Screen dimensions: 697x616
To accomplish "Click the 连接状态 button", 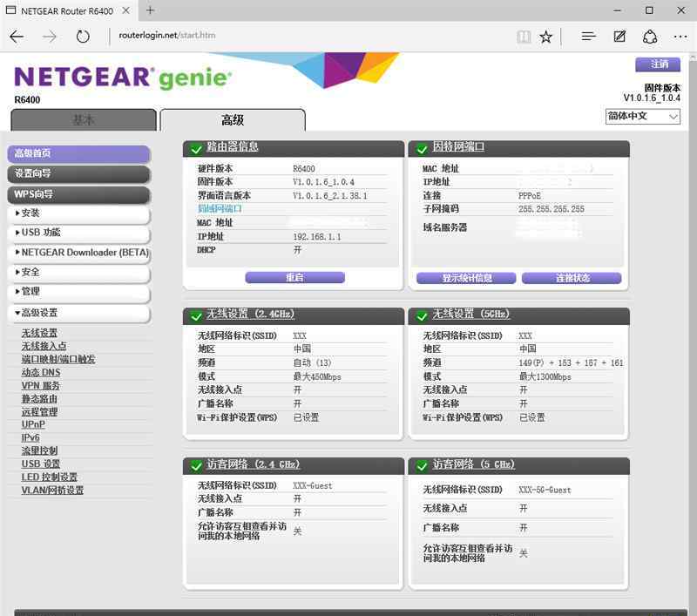I will coord(572,278).
